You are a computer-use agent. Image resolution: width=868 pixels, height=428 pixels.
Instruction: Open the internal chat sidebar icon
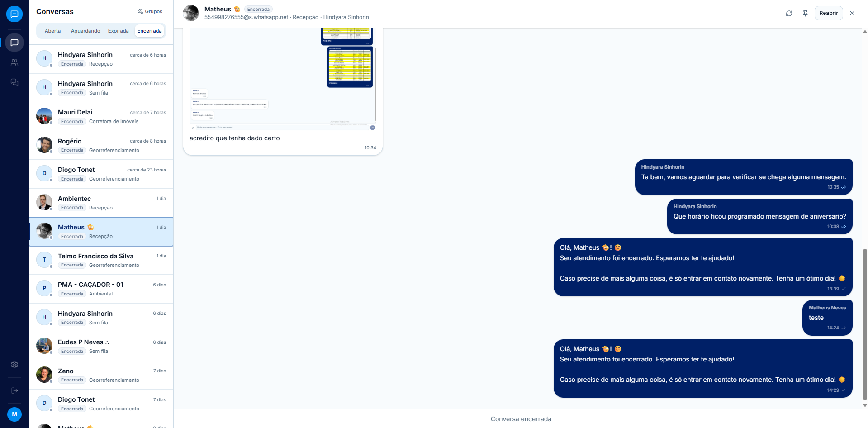pos(14,82)
